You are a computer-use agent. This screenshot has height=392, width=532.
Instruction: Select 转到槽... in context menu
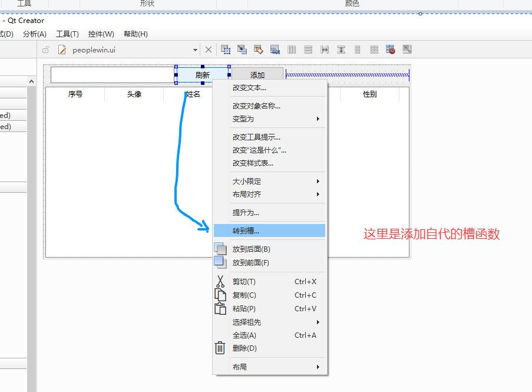coord(269,231)
